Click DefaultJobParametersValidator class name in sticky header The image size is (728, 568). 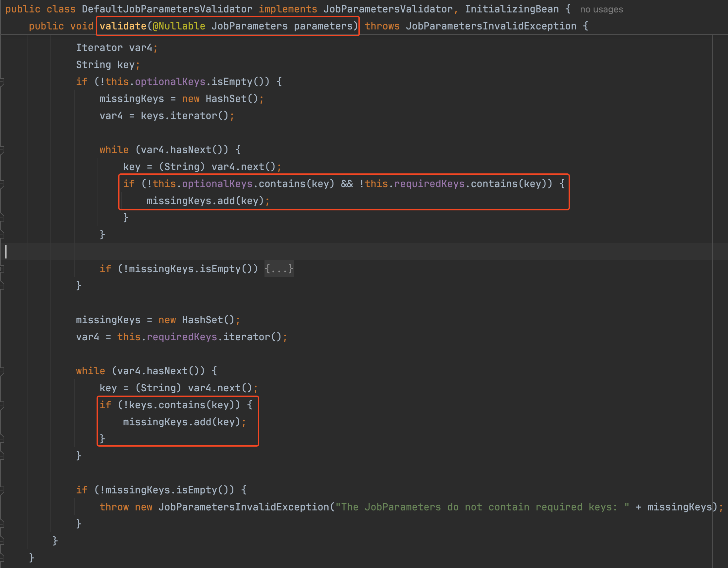(167, 9)
